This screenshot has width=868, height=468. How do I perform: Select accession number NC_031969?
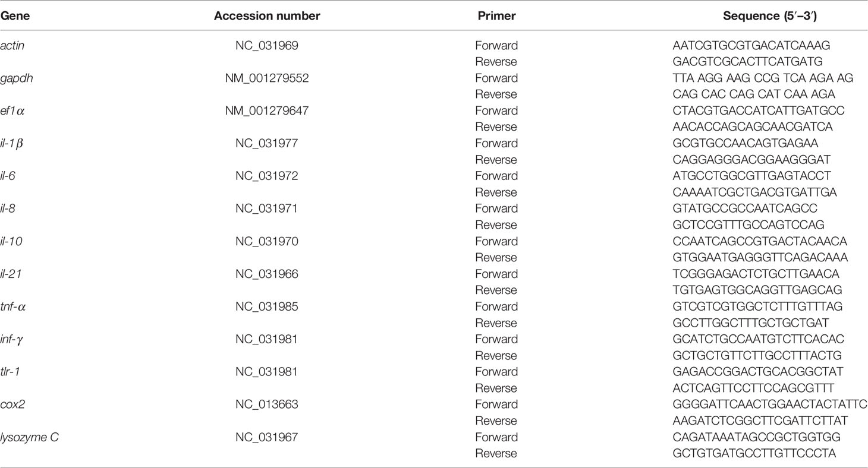(x=267, y=45)
